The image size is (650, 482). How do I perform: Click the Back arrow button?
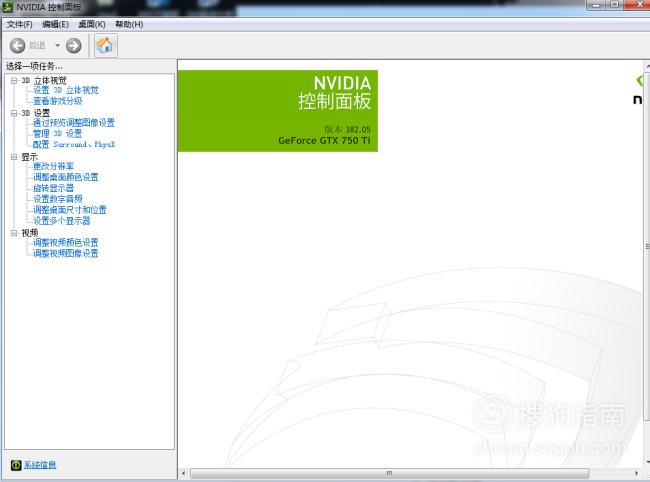click(17, 46)
